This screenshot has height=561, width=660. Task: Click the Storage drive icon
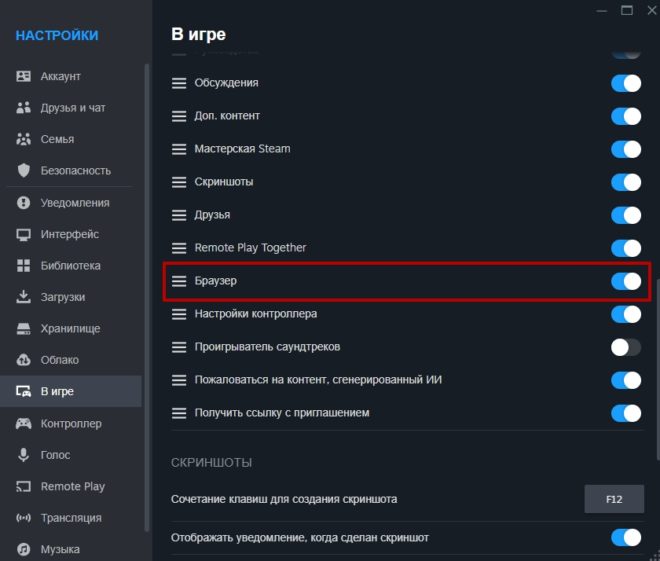[x=23, y=329]
